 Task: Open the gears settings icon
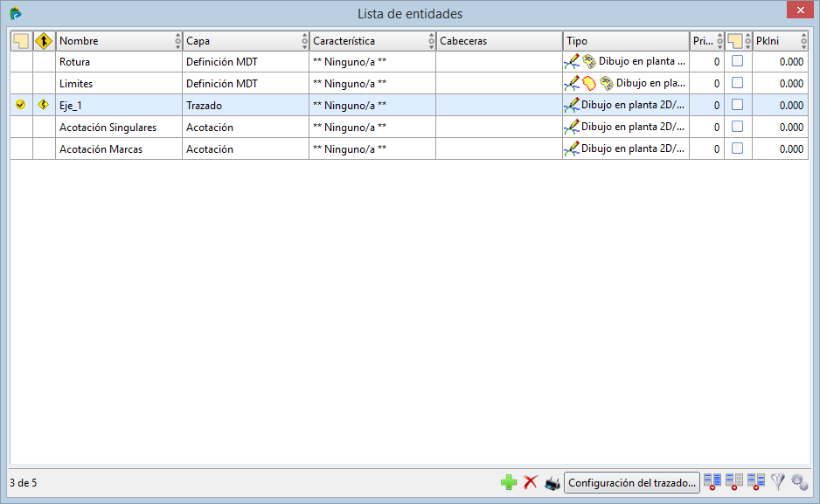[800, 482]
